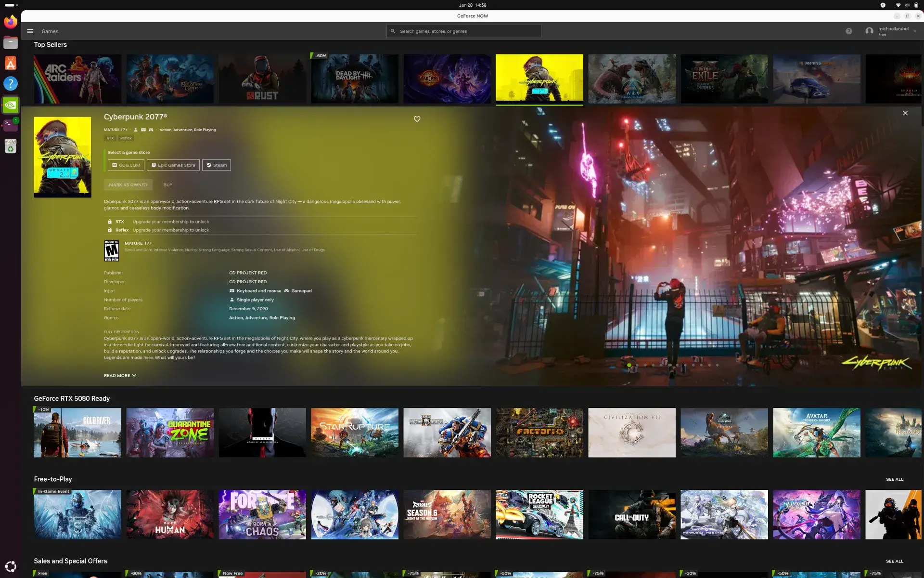This screenshot has height=578, width=924.
Task: Open the Games menu item
Action: [x=50, y=31]
